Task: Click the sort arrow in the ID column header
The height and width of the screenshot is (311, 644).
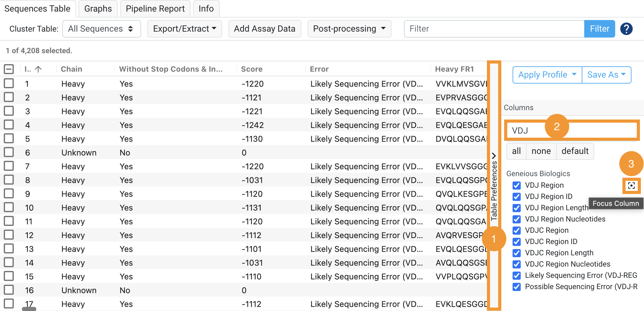Action: click(x=38, y=69)
